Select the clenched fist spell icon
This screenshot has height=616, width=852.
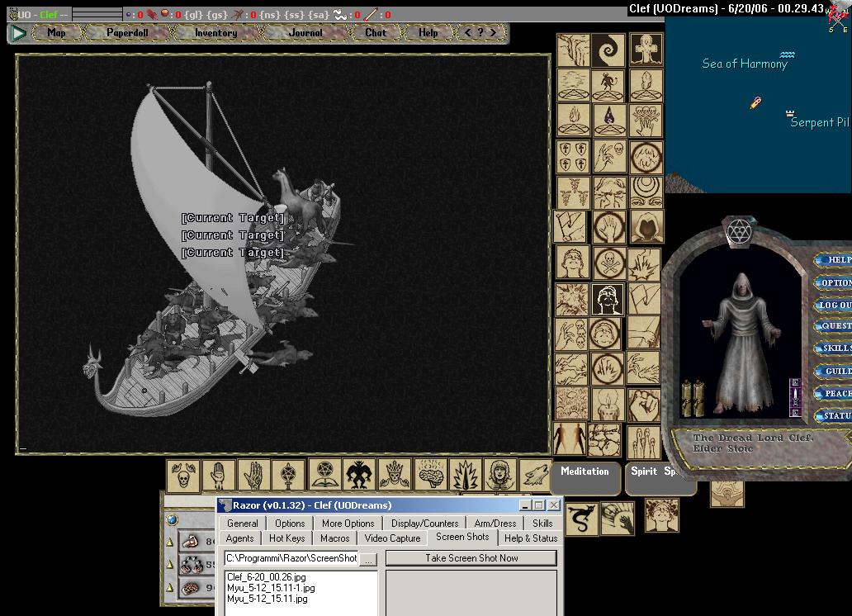pos(644,405)
